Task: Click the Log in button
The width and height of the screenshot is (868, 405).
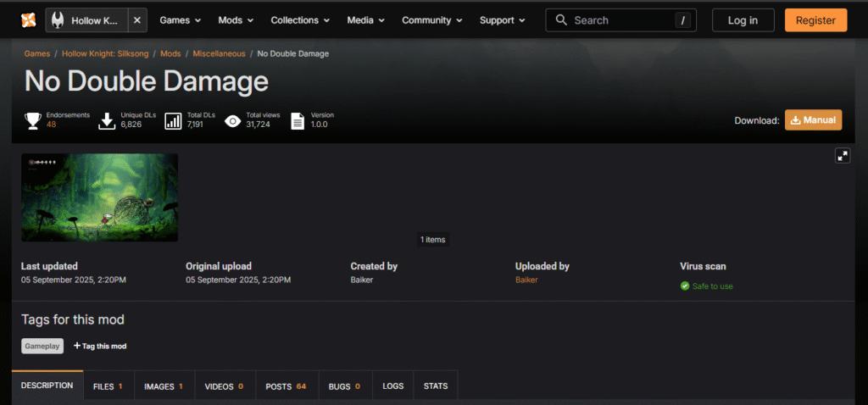Action: [743, 20]
